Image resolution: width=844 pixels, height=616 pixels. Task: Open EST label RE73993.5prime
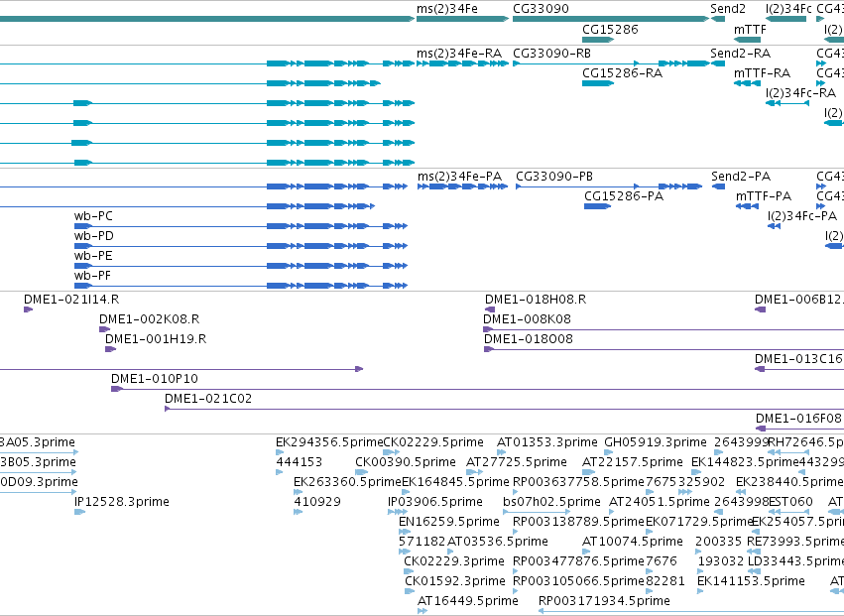(x=795, y=543)
